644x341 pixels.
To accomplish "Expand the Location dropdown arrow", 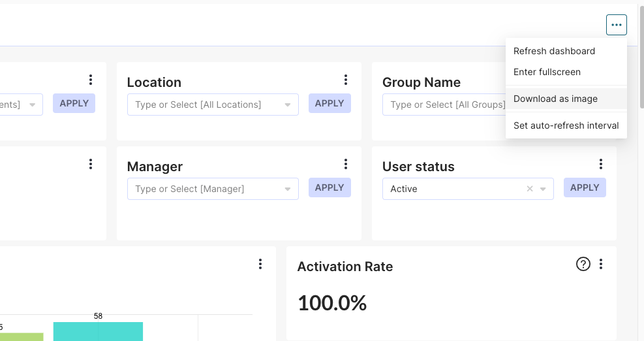I will (x=288, y=105).
